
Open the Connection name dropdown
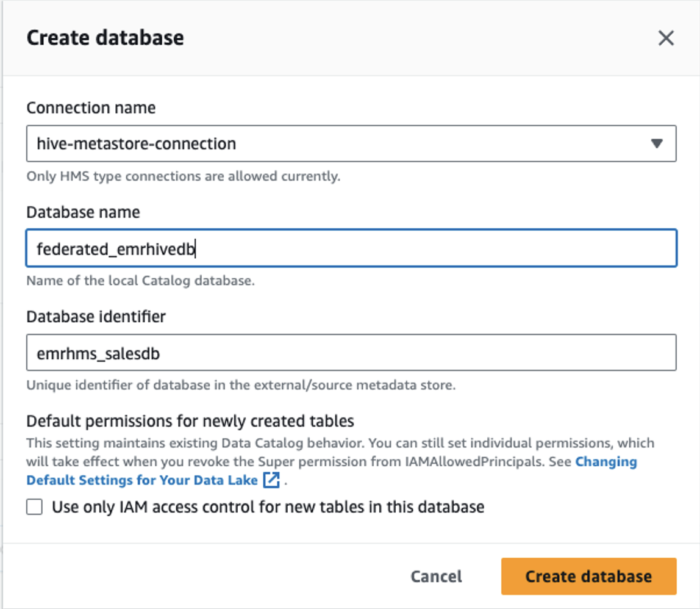(x=351, y=144)
